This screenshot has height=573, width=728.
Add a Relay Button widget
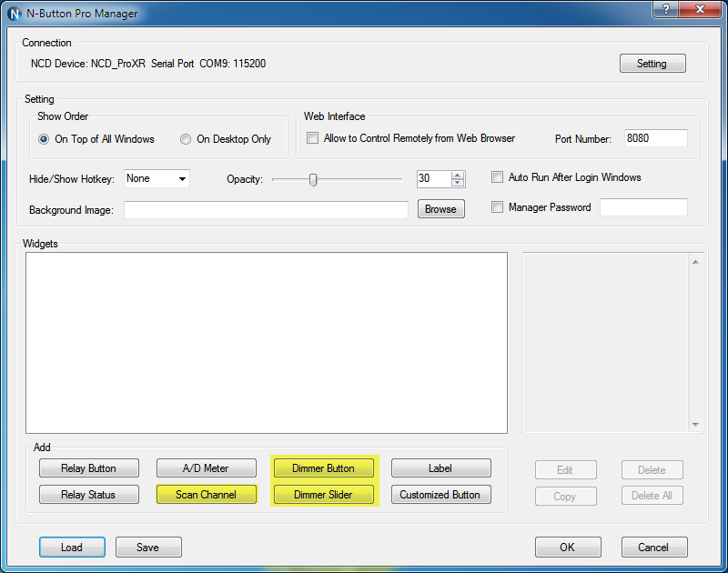(88, 468)
